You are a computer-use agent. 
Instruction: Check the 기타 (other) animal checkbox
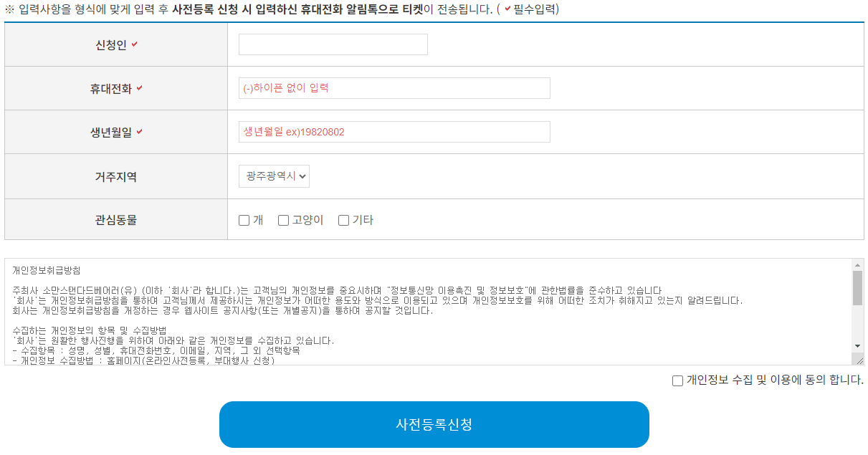point(343,220)
